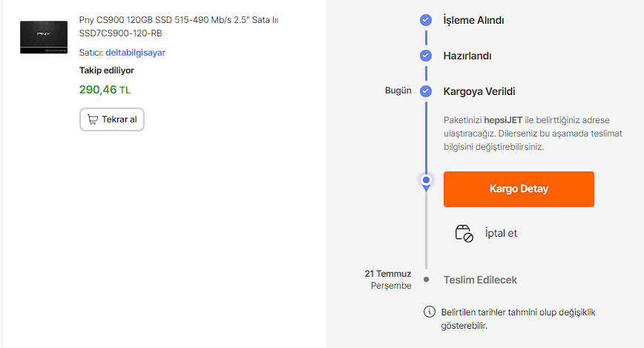Click the info icon beside the date disclaimer
This screenshot has width=644, height=348.
pyautogui.click(x=428, y=312)
